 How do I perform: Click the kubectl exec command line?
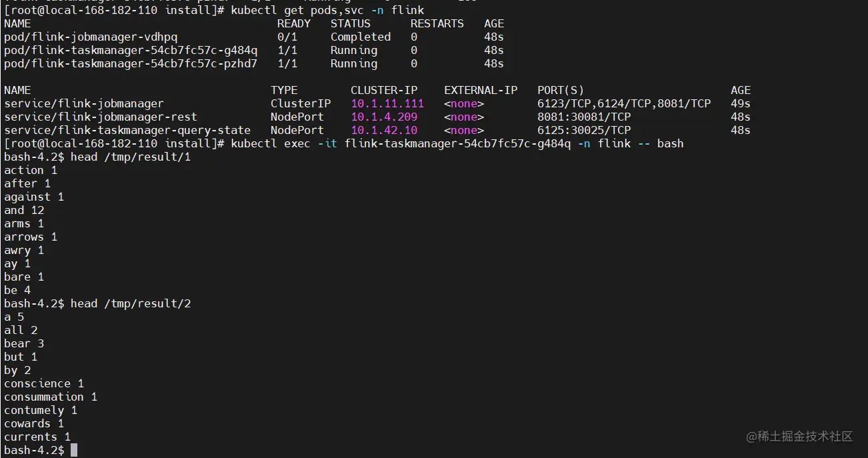coord(457,144)
